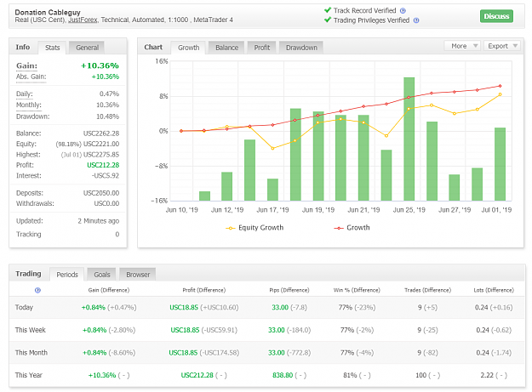Screen dimensions: 532x392
Task: Select the Drawdown chart tab
Action: pyautogui.click(x=301, y=48)
